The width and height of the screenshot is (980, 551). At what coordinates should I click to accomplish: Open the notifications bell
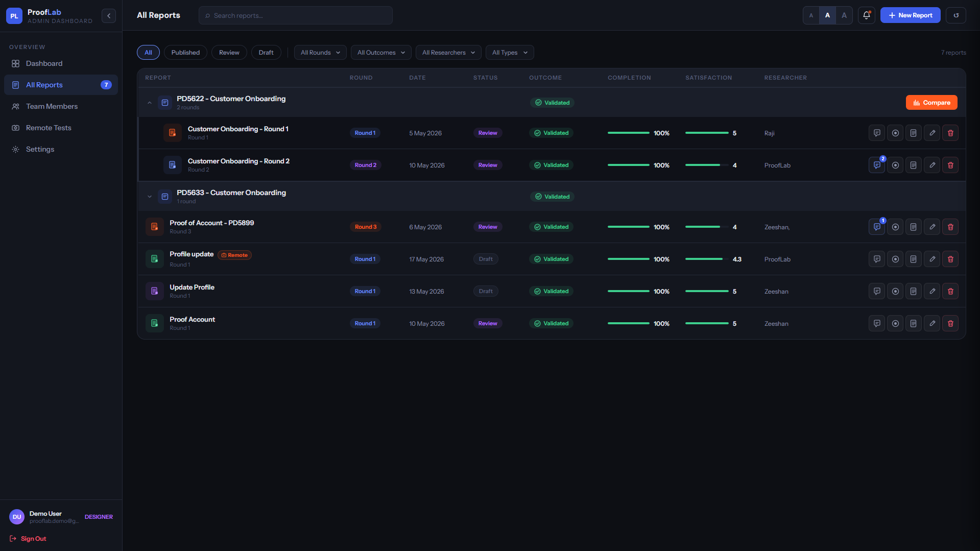(x=866, y=15)
